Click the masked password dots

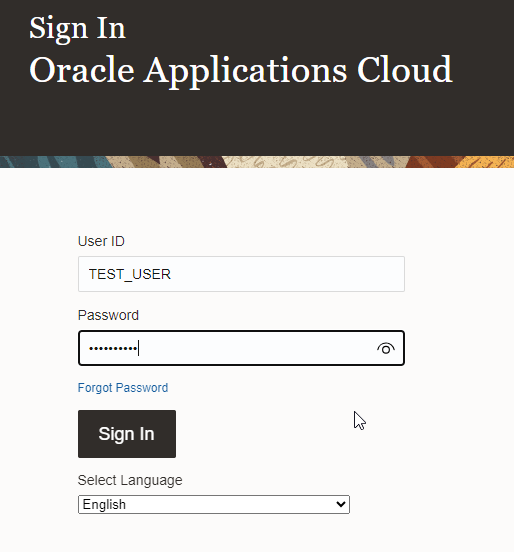(x=113, y=349)
